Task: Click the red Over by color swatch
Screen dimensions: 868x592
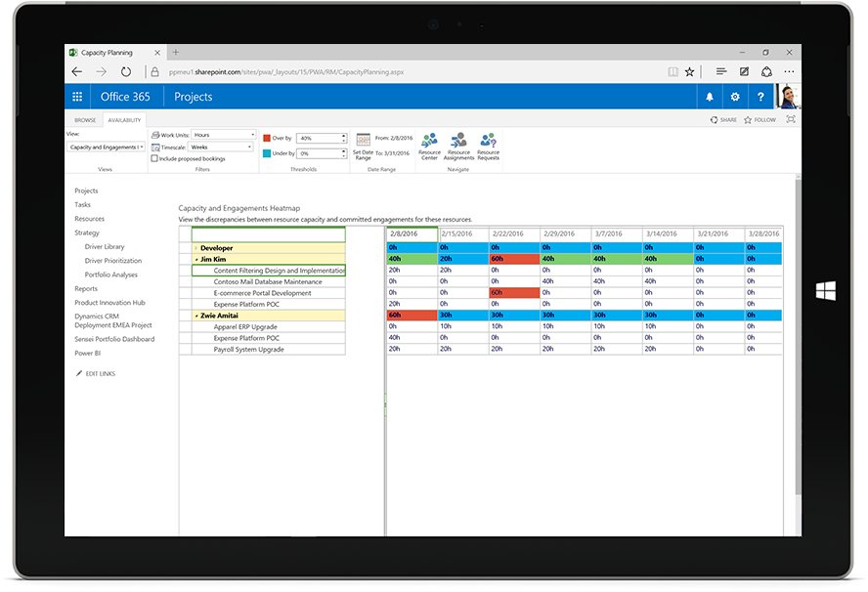Action: (267, 138)
